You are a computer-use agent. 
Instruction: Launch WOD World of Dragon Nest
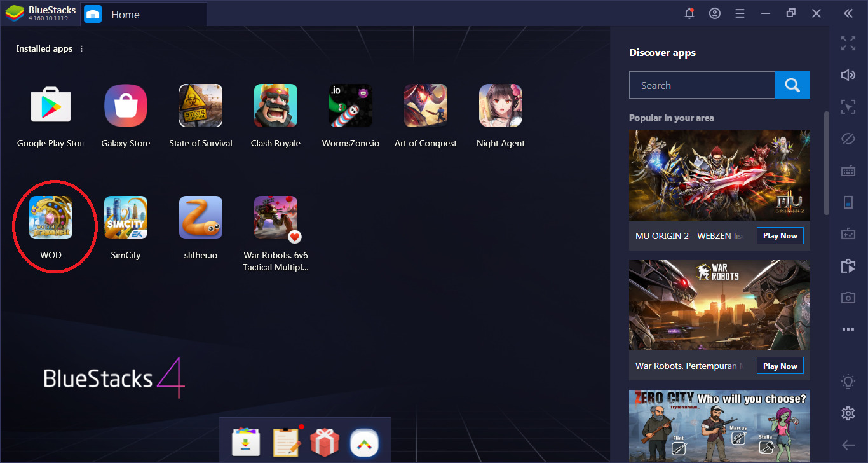[x=51, y=218]
